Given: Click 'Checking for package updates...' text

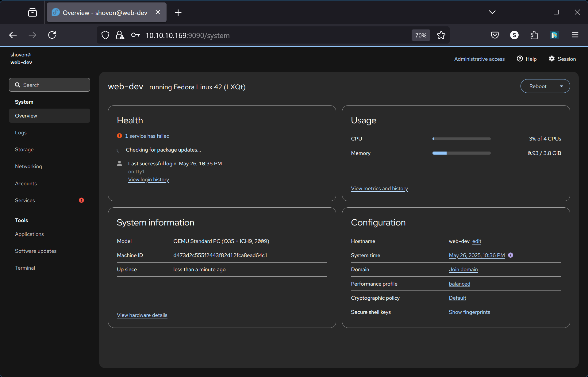Looking at the screenshot, I should tap(163, 150).
